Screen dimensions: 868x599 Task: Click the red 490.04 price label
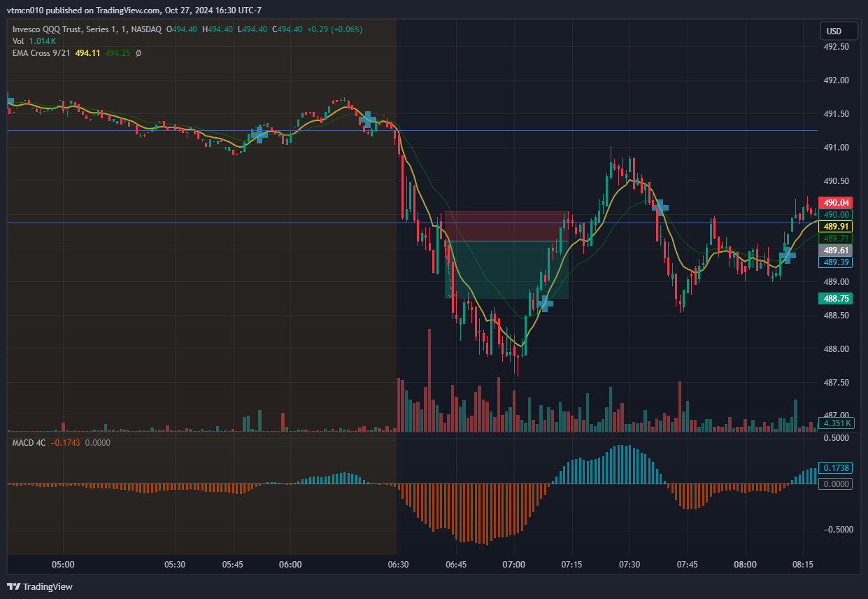[836, 203]
